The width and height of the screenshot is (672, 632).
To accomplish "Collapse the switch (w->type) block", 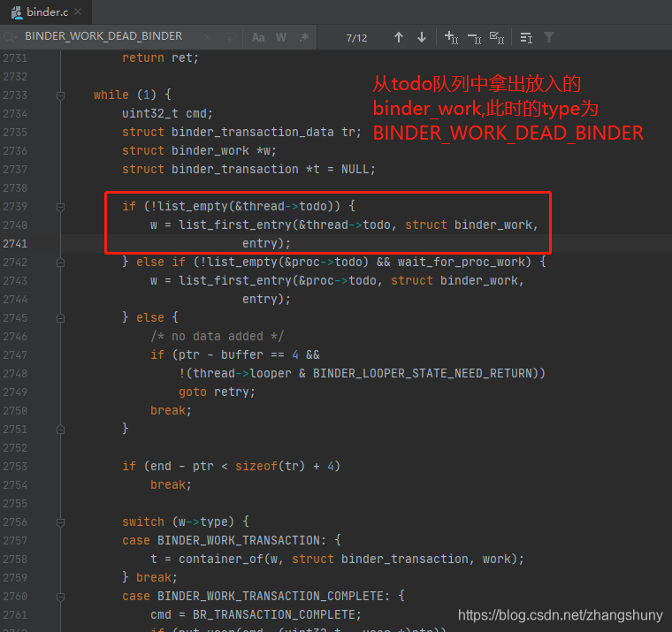I will [60, 522].
